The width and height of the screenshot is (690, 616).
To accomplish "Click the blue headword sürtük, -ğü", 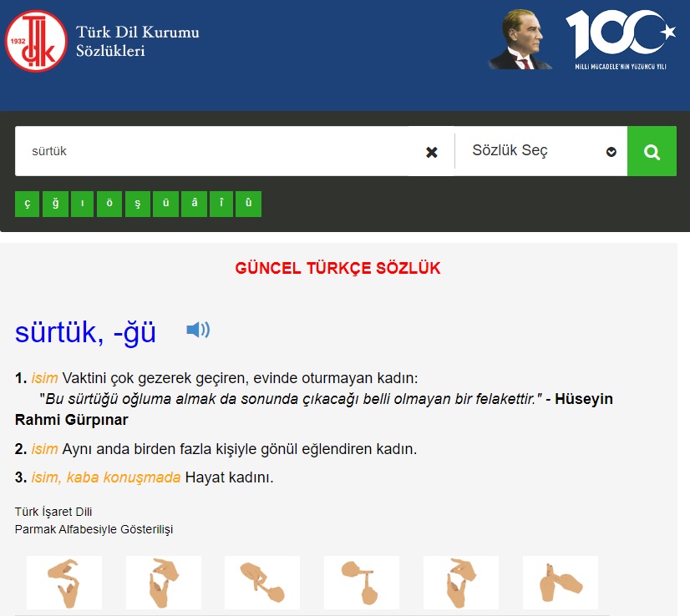I will [x=85, y=331].
